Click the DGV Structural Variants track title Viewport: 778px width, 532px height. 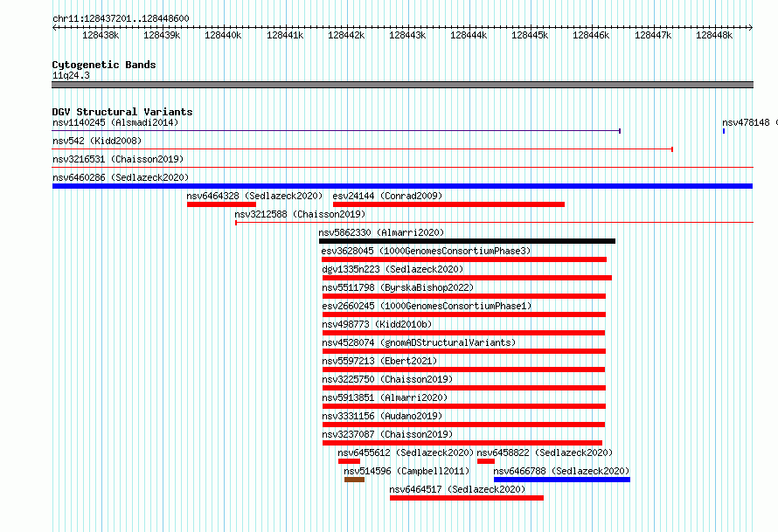[x=122, y=112]
